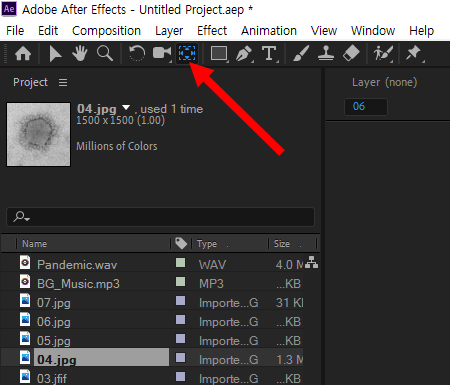Image resolution: width=450 pixels, height=385 pixels.
Task: Open the Layer menu
Action: point(169,31)
